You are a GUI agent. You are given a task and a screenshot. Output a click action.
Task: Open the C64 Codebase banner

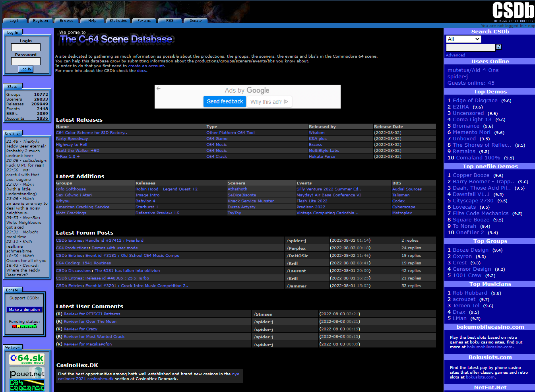pos(27,386)
